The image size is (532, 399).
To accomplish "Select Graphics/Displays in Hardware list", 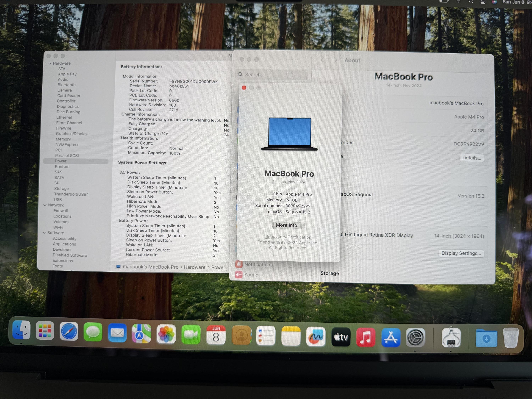I will (73, 134).
